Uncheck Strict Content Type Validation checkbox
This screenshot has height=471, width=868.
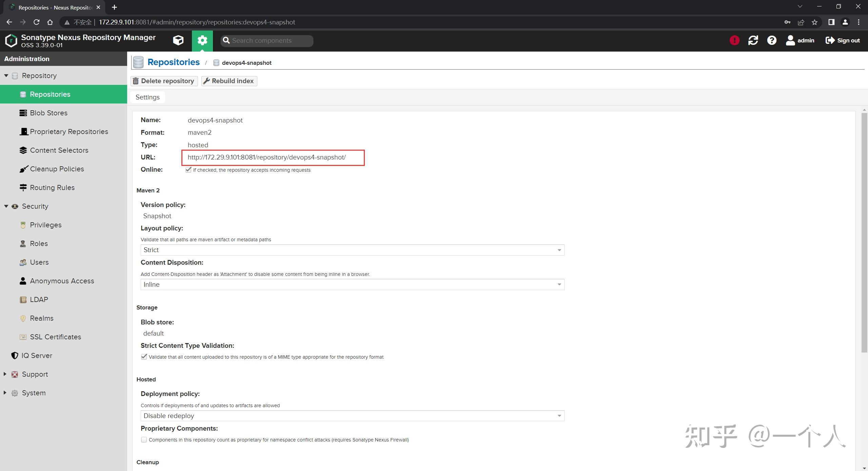pos(144,357)
